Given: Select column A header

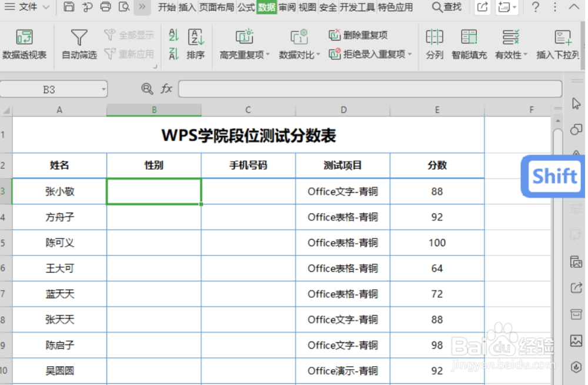Looking at the screenshot, I should click(x=59, y=110).
